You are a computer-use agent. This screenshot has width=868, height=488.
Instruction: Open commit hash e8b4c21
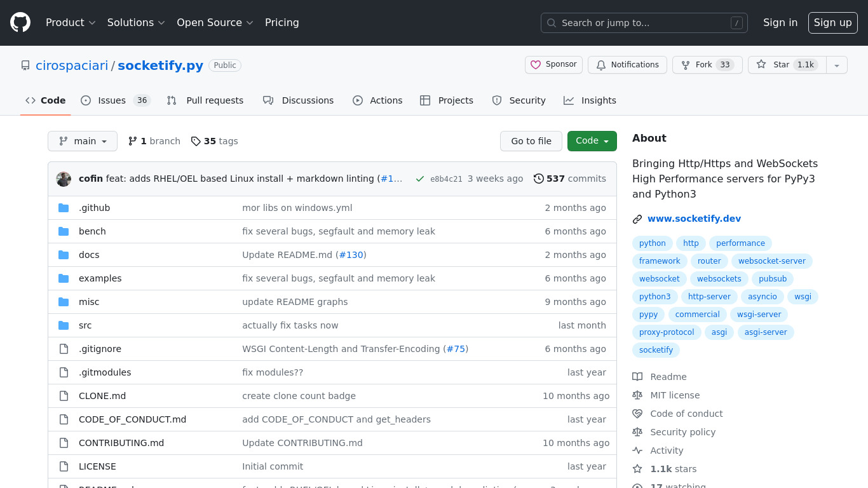446,179
